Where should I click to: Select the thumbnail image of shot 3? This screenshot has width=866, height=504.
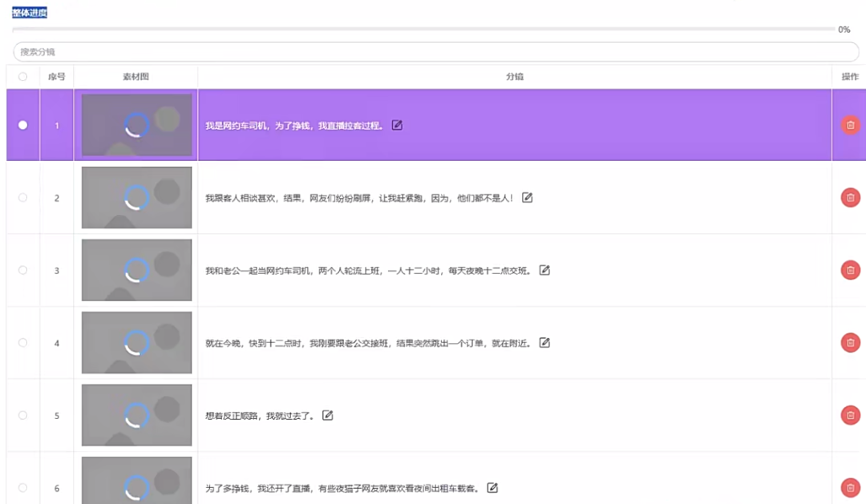click(136, 270)
